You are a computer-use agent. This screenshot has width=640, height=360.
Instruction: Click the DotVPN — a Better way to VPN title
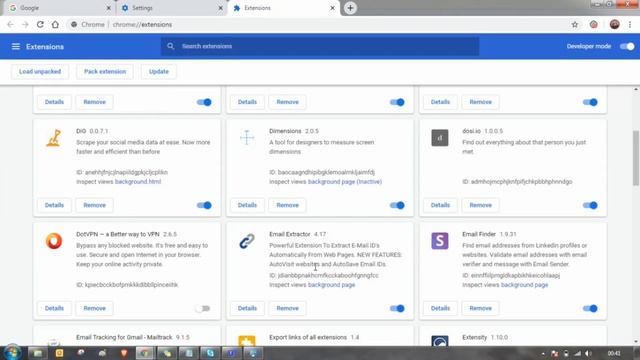[x=118, y=234]
